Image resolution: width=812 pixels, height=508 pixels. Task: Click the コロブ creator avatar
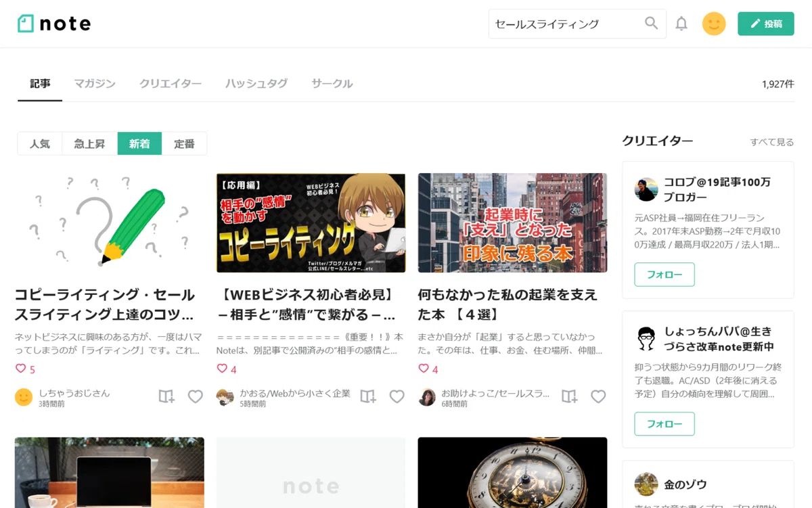(646, 189)
